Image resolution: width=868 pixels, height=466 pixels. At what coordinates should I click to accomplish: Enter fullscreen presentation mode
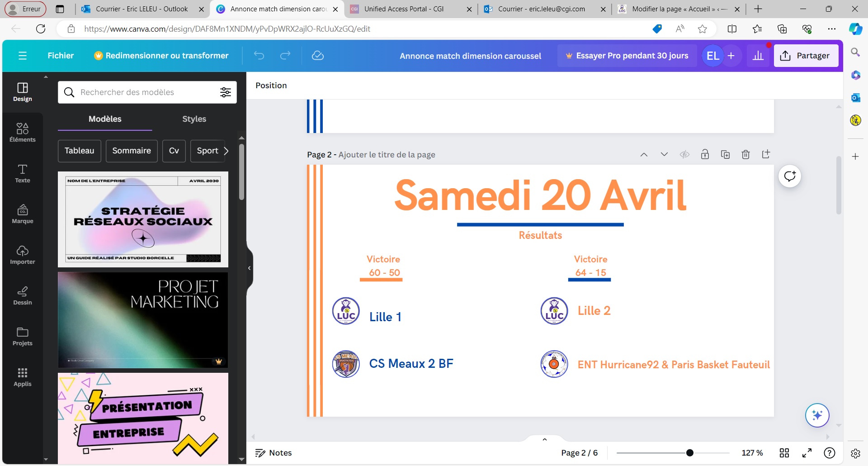807,453
